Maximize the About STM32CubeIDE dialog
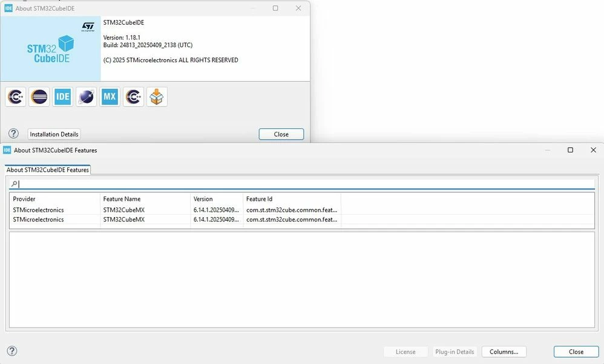The width and height of the screenshot is (604, 364). coord(275,8)
